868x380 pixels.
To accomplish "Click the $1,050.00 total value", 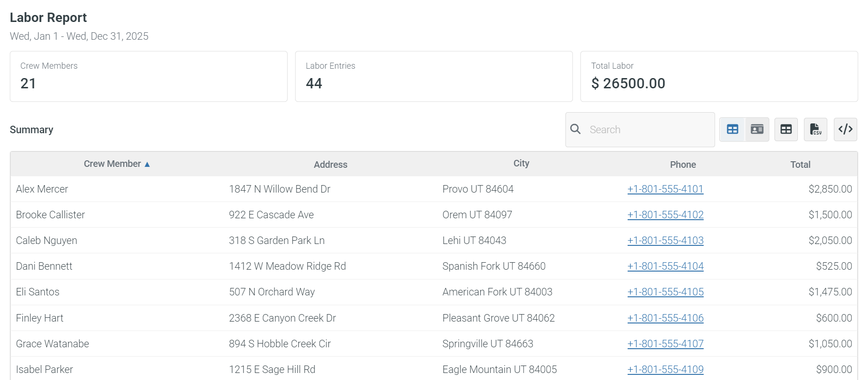I will pyautogui.click(x=830, y=344).
